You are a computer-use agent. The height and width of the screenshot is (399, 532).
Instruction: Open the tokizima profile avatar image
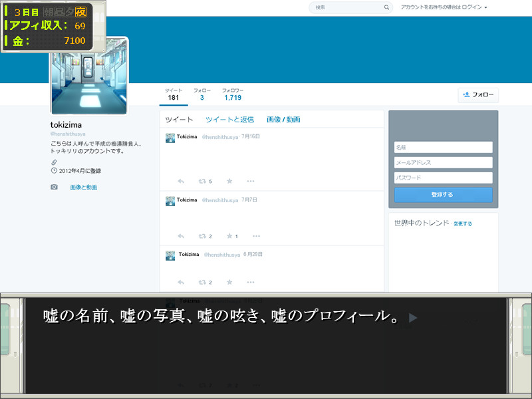[89, 75]
